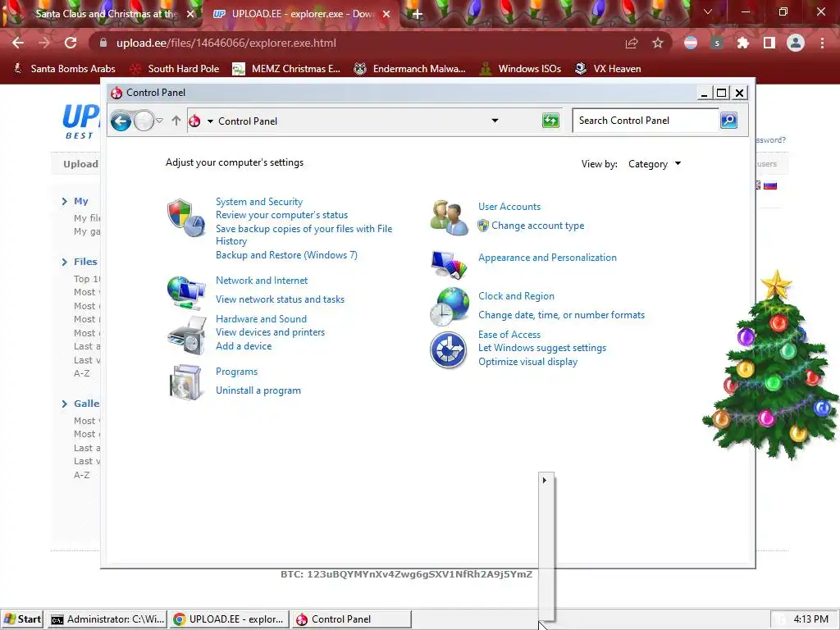Switch to Administrator command prompt taskbar button

pyautogui.click(x=107, y=619)
